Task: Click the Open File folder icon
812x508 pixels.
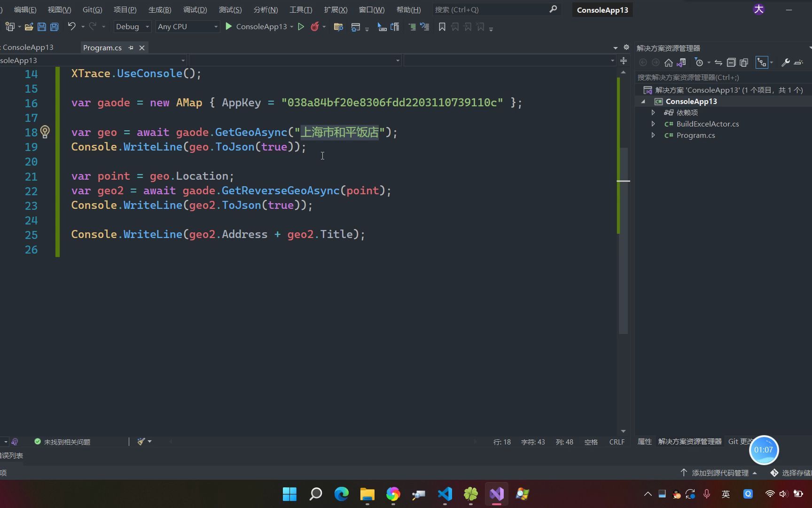Action: pyautogui.click(x=29, y=27)
